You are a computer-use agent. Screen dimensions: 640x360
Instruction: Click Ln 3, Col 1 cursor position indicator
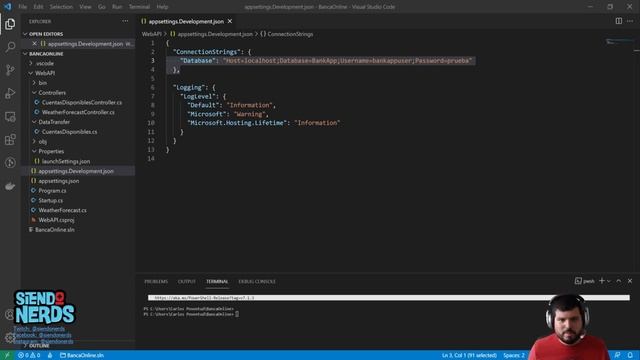coord(469,355)
